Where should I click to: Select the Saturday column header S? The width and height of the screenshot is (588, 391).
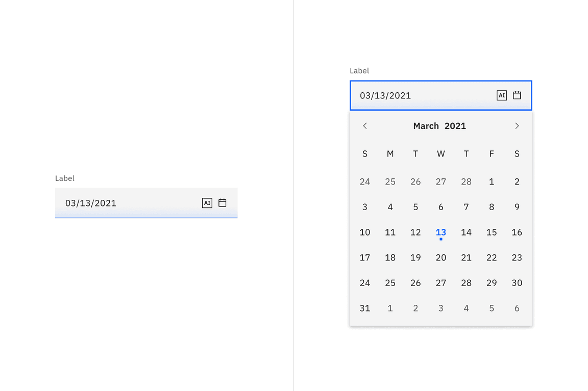click(x=517, y=153)
